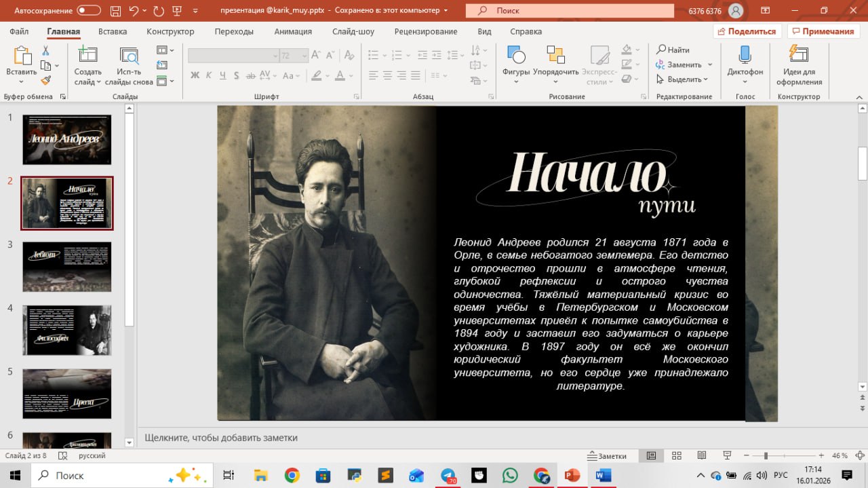868x488 pixels.
Task: Toggle bold formatting (Ж)
Action: pos(195,75)
